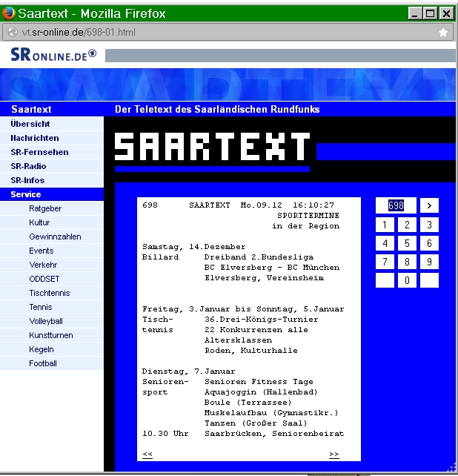
Task: Select the Football link in sidebar
Action: (43, 363)
